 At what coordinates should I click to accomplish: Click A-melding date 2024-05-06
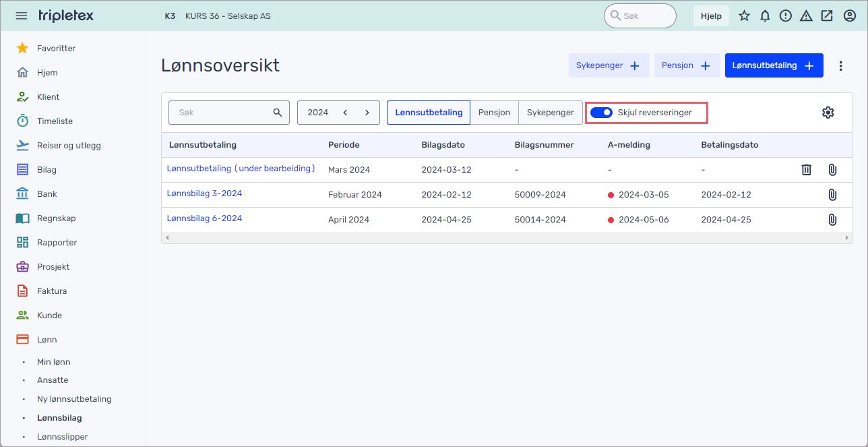(644, 220)
